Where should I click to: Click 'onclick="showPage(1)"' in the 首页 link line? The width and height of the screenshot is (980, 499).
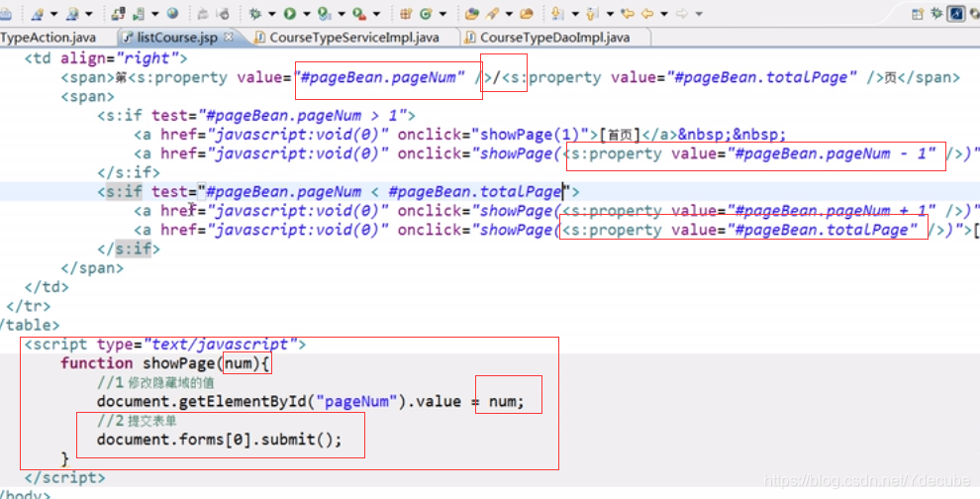coord(498,135)
